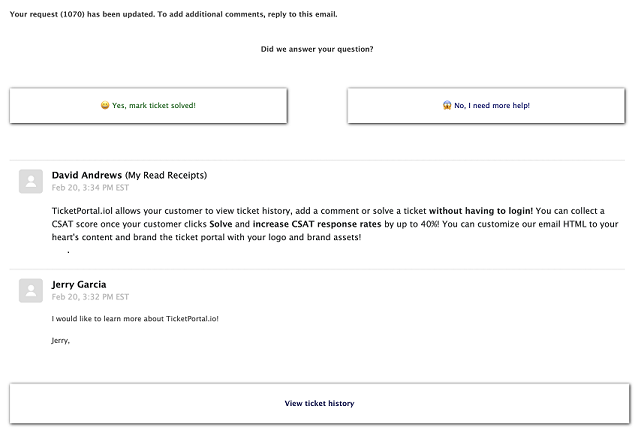Screen dimensions: 638x436
Task: Click the Jerry Garcia sender name
Action: pyautogui.click(x=79, y=284)
